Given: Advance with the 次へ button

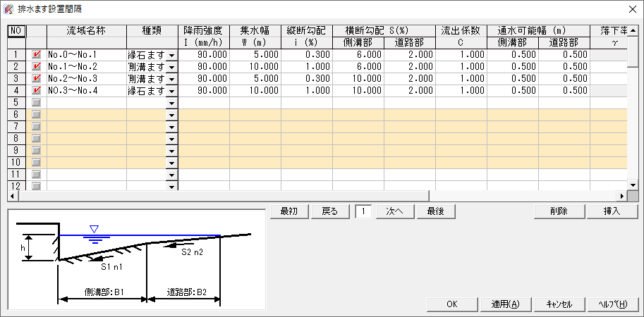Looking at the screenshot, I should click(x=395, y=211).
